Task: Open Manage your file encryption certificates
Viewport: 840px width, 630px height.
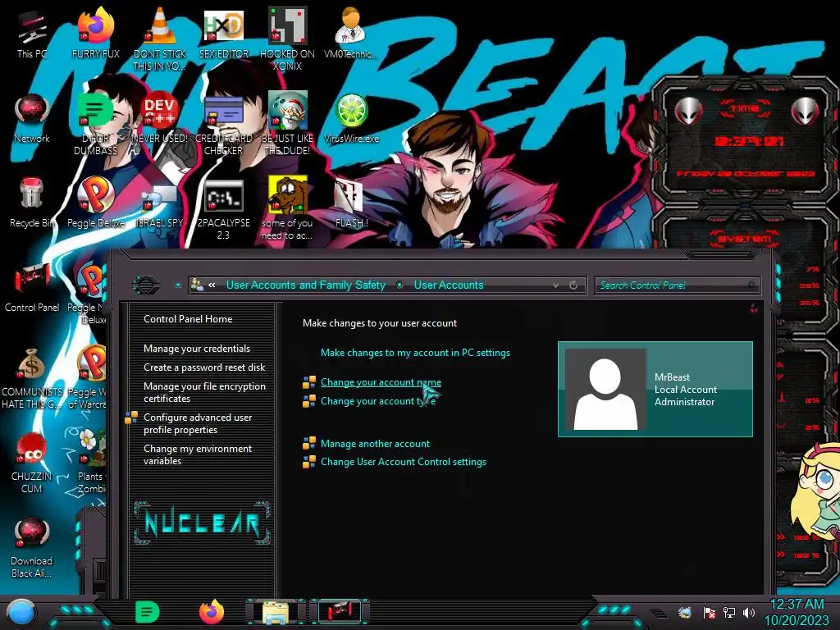Action: pyautogui.click(x=204, y=392)
